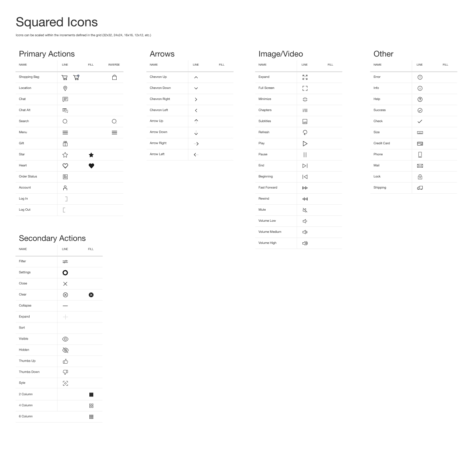Toggle the Visible eye icon
The image size is (476, 449).
(65, 339)
